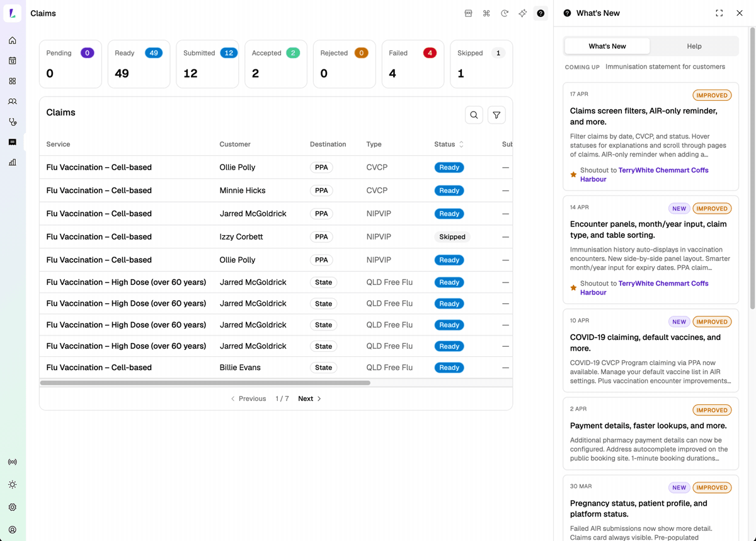Click the Service column header
Image resolution: width=756 pixels, height=541 pixels.
pos(58,144)
